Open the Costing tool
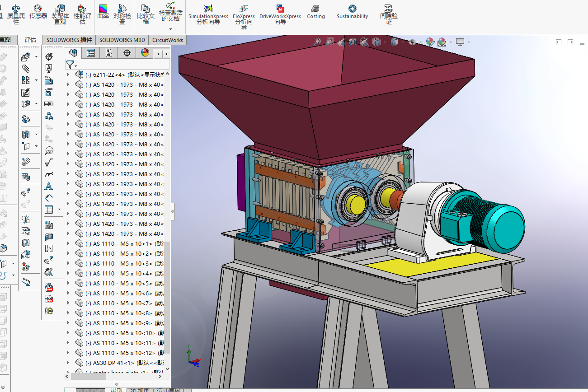 [x=315, y=12]
